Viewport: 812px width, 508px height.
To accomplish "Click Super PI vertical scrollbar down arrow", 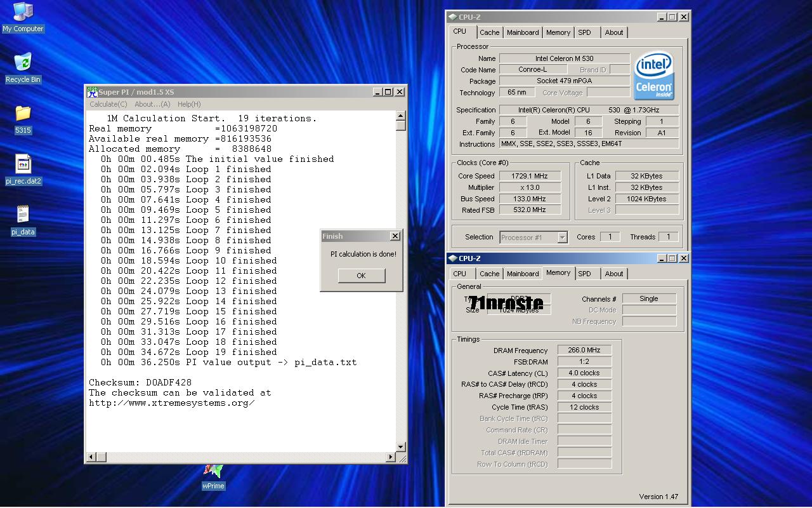I will point(401,447).
